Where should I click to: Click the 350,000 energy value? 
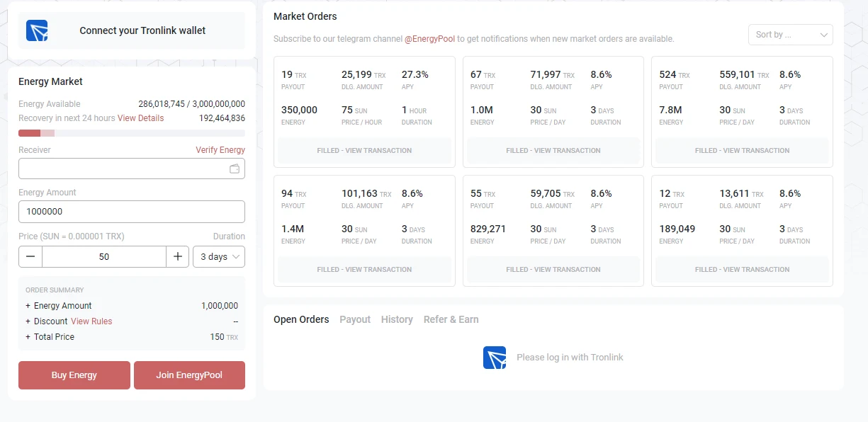pyautogui.click(x=299, y=110)
